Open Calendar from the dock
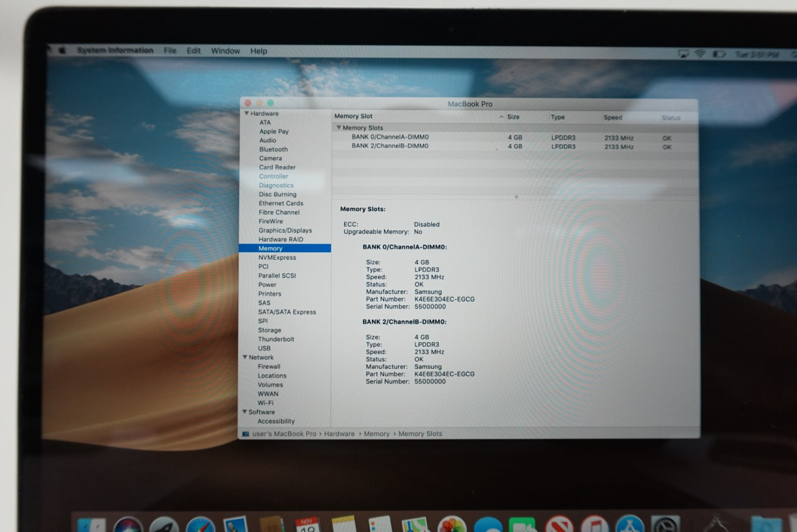 (x=307, y=526)
